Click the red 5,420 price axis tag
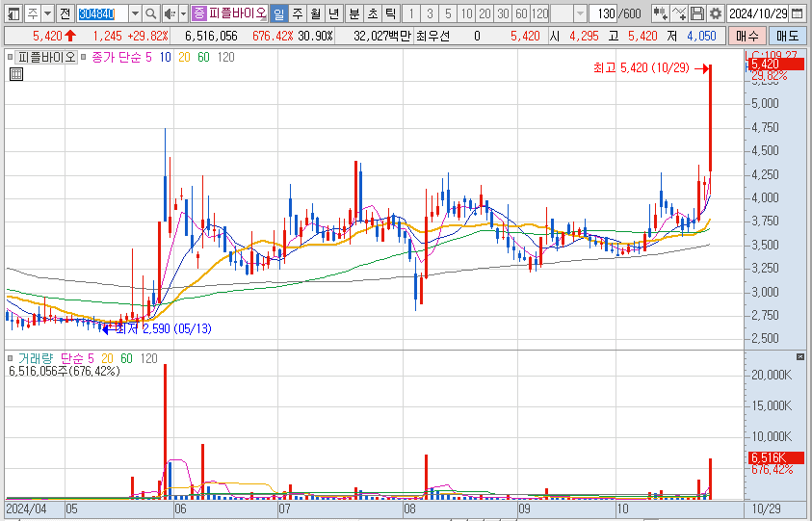 [x=776, y=65]
